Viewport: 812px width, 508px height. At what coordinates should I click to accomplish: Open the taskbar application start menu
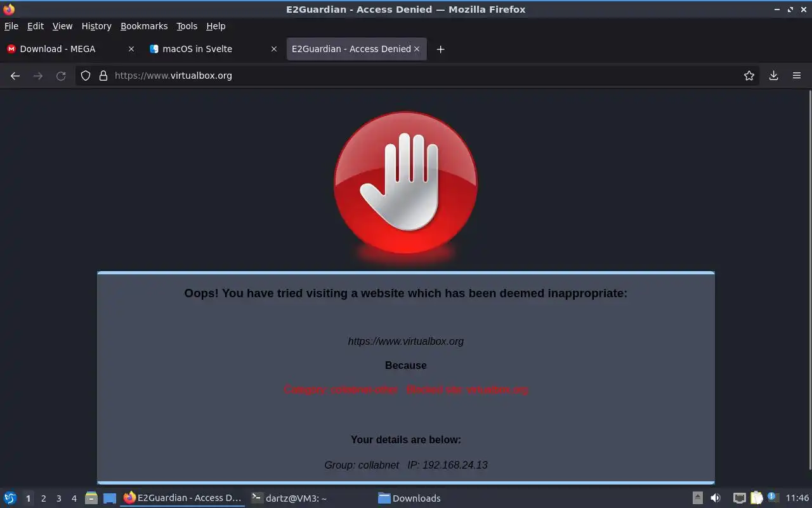[10, 498]
